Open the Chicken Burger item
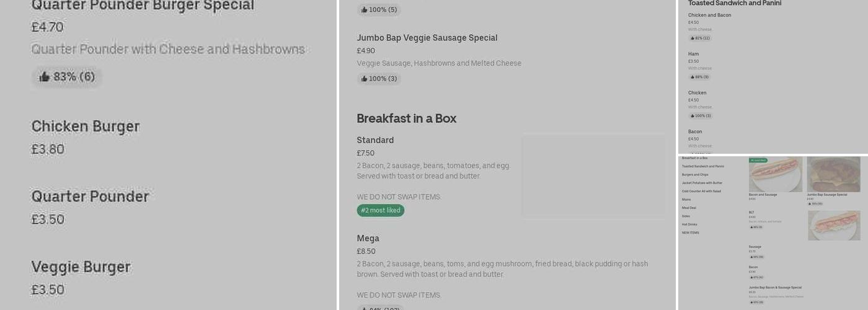868x310 pixels. point(86,126)
